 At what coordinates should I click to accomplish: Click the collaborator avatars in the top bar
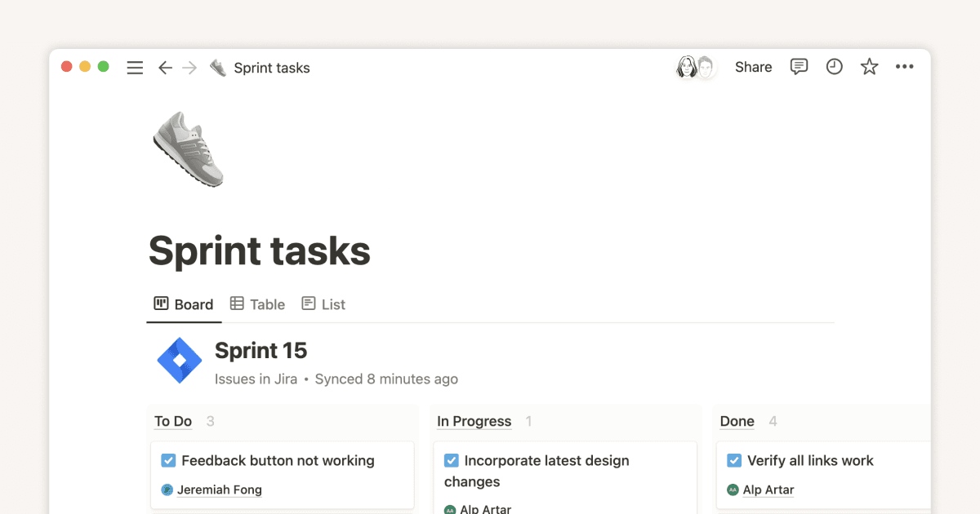[696, 67]
